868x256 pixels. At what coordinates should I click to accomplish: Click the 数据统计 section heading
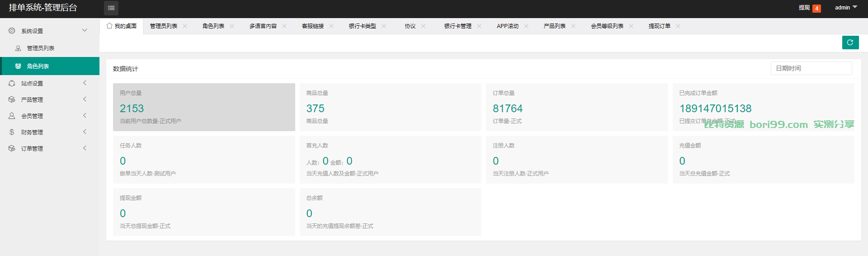126,69
